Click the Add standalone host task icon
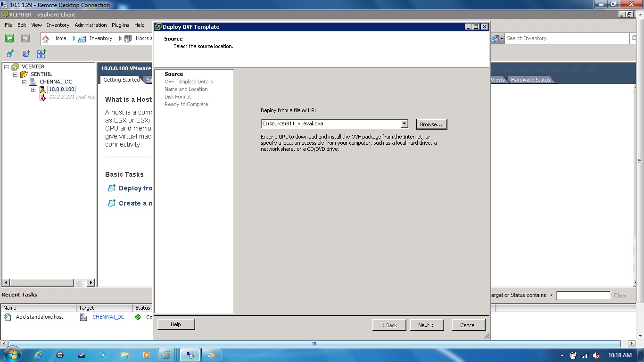Image resolution: width=644 pixels, height=362 pixels. click(8, 317)
